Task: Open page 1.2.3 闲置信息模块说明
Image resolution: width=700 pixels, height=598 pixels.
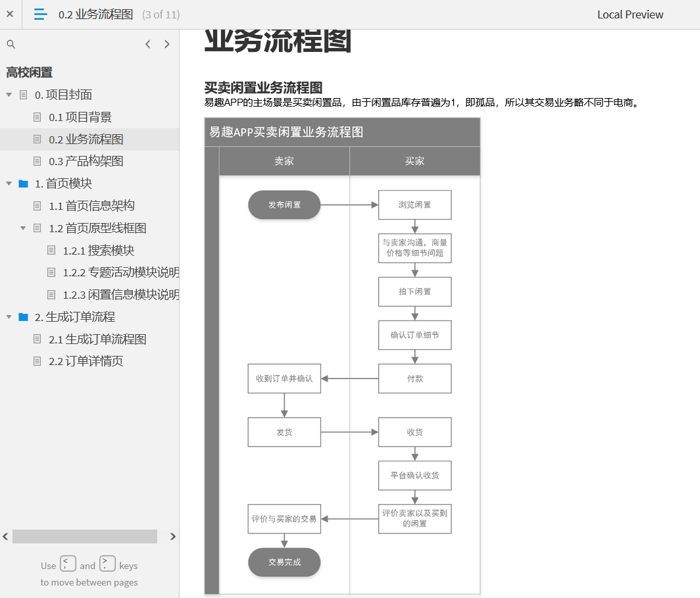Action: pos(121,295)
